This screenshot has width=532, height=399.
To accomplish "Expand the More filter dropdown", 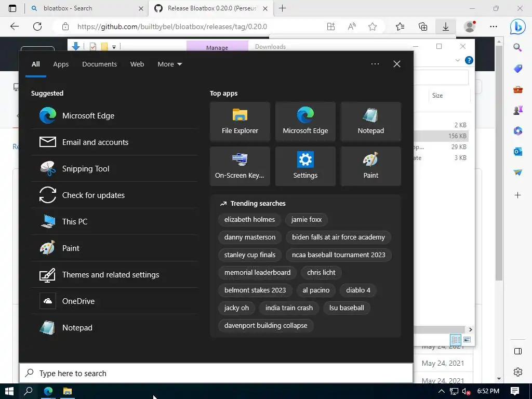I will (170, 64).
